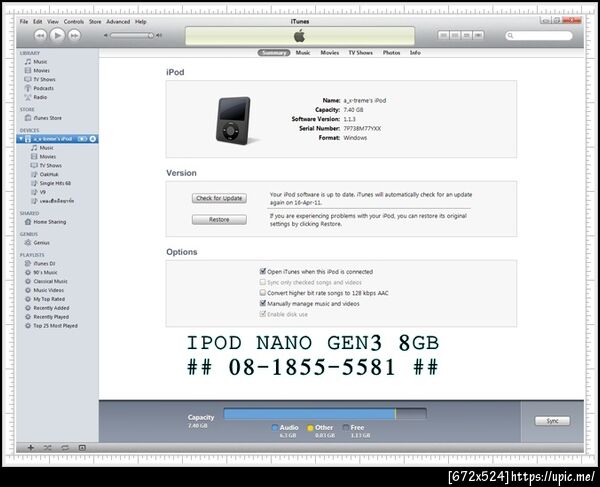Click the capacity usage bar
Image resolution: width=600 pixels, height=487 pixels.
point(325,414)
